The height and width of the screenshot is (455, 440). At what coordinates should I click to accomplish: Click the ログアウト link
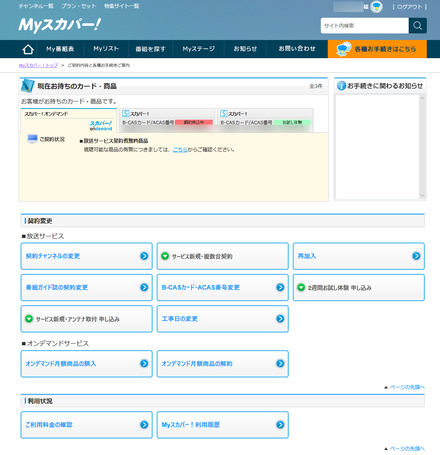click(410, 7)
